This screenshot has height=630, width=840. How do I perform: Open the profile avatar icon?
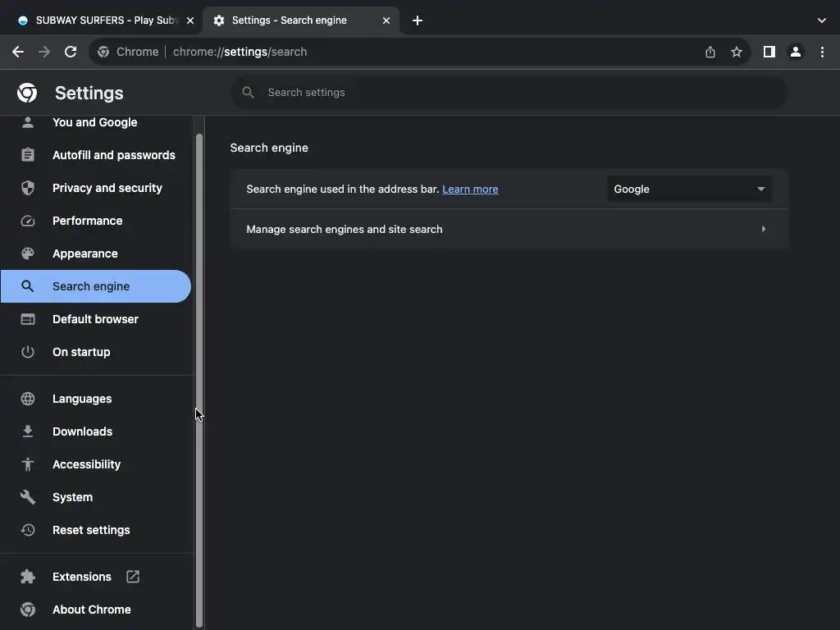pyautogui.click(x=795, y=52)
